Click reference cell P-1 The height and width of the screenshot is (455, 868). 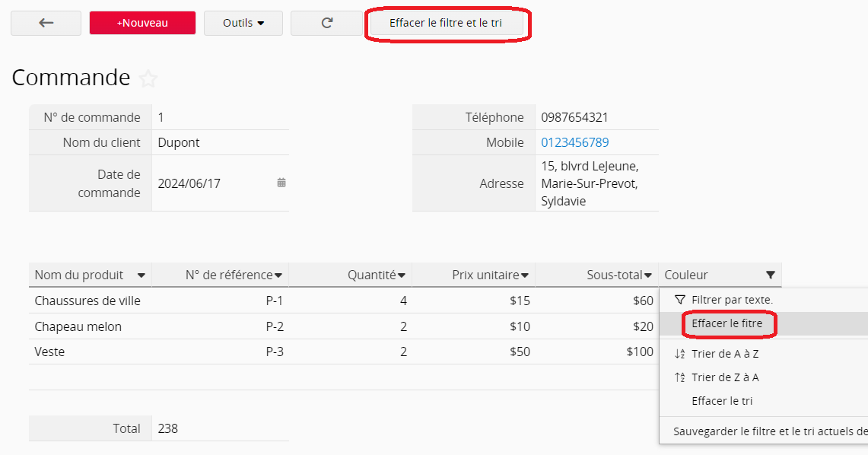click(x=221, y=301)
